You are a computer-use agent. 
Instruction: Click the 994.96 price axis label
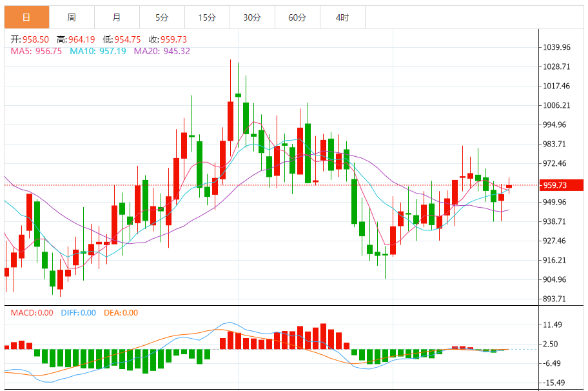tap(554, 125)
